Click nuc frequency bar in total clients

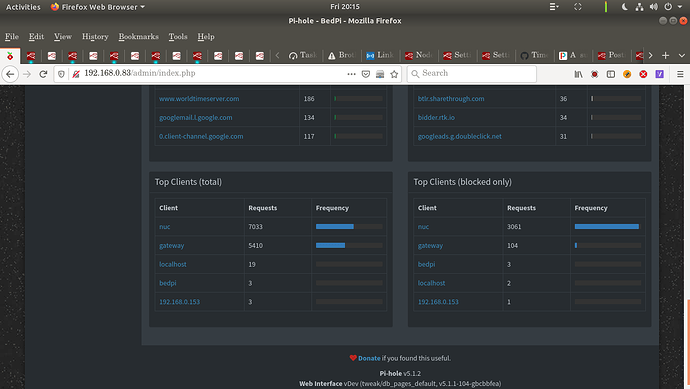(349, 227)
